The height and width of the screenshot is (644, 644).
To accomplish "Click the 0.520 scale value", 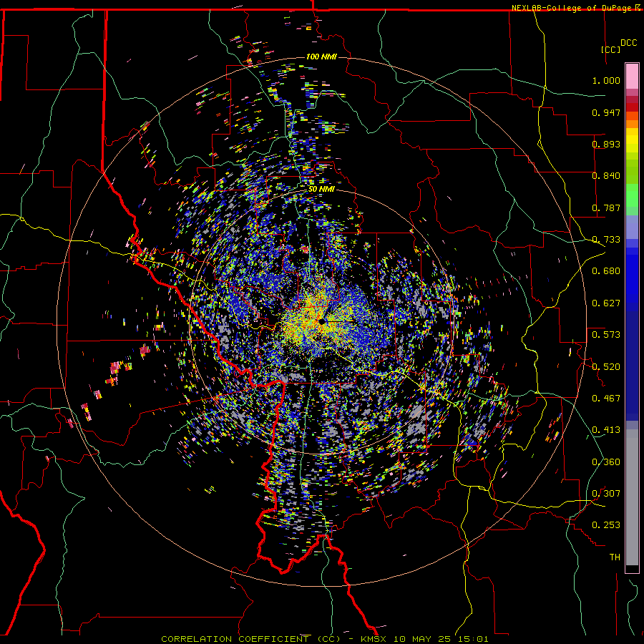I will (x=606, y=366).
